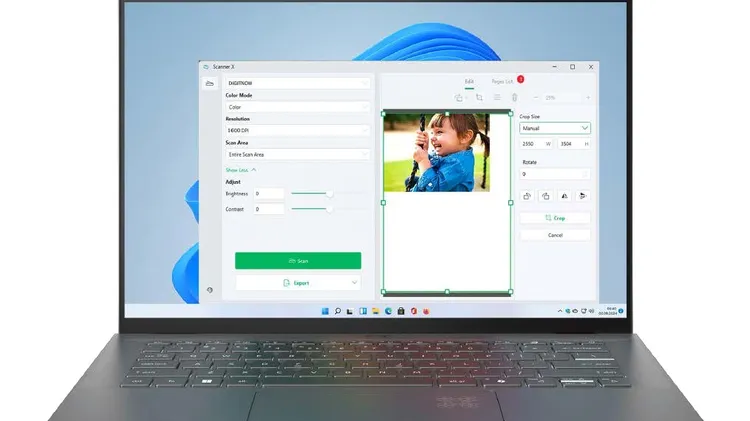Click the Cancel button under Crop
Viewport: 750px width, 421px height.
[x=555, y=235]
